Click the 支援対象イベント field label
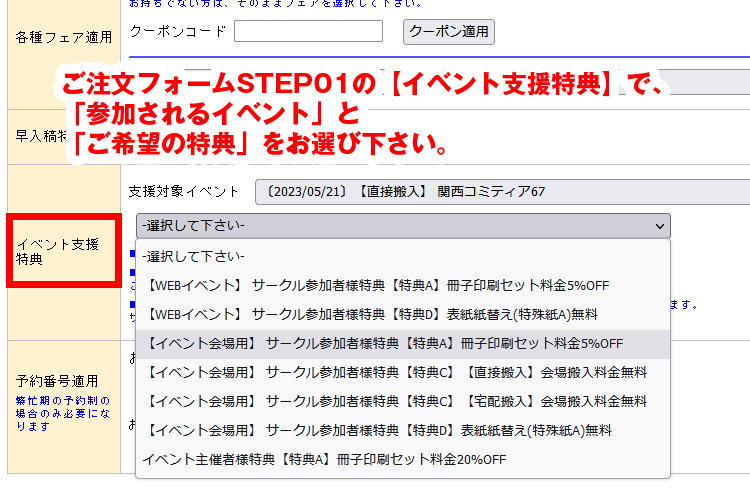 tap(184, 191)
